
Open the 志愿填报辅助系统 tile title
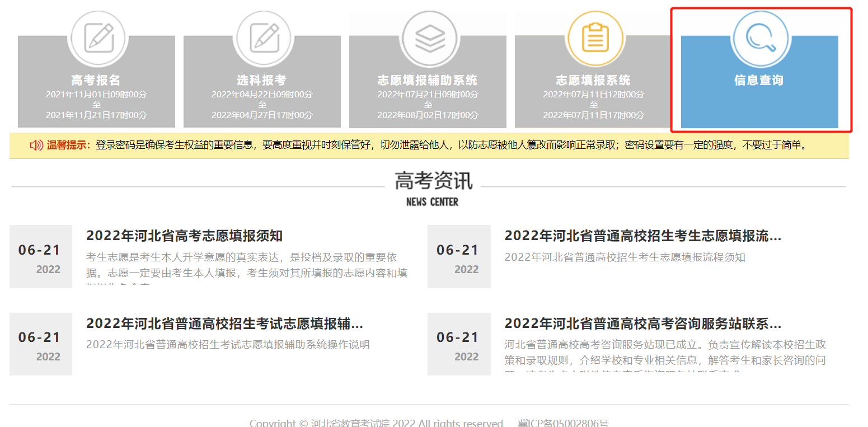pos(428,80)
